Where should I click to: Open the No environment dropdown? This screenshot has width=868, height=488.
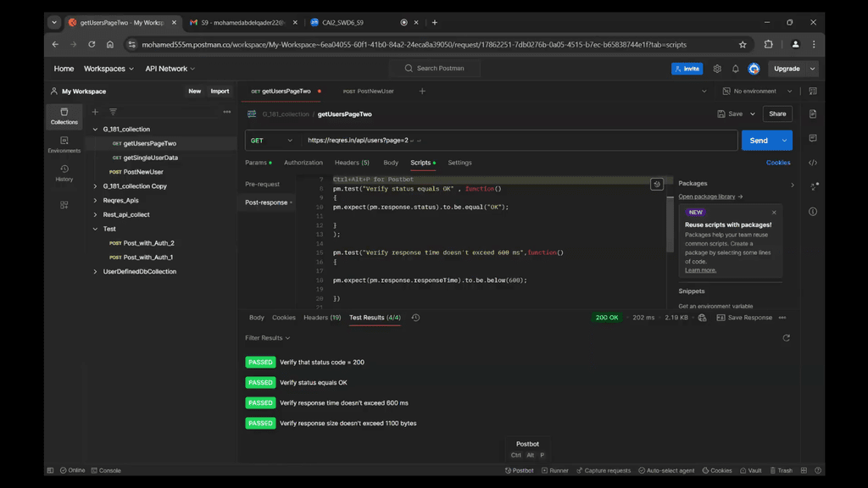(x=757, y=91)
